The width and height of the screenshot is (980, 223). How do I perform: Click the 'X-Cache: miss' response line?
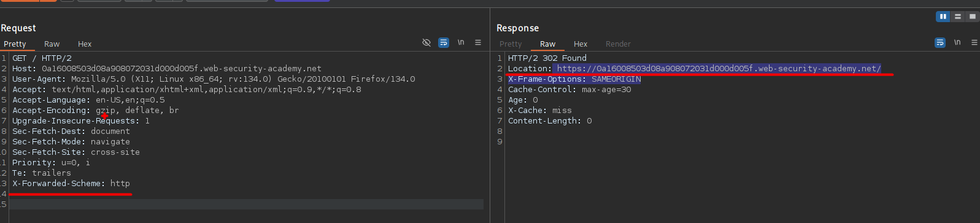(540, 111)
